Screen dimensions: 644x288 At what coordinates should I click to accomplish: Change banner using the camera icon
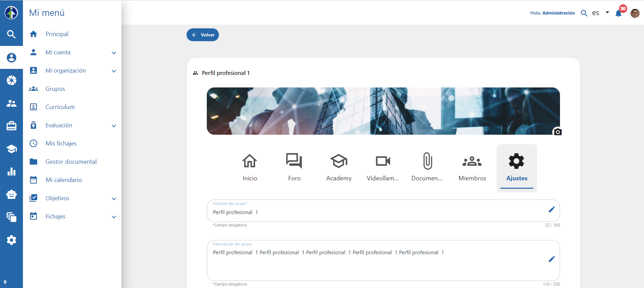coord(558,132)
